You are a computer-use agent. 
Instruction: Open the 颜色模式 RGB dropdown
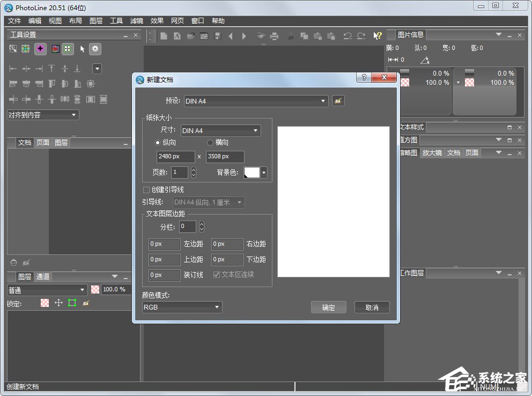pos(182,307)
